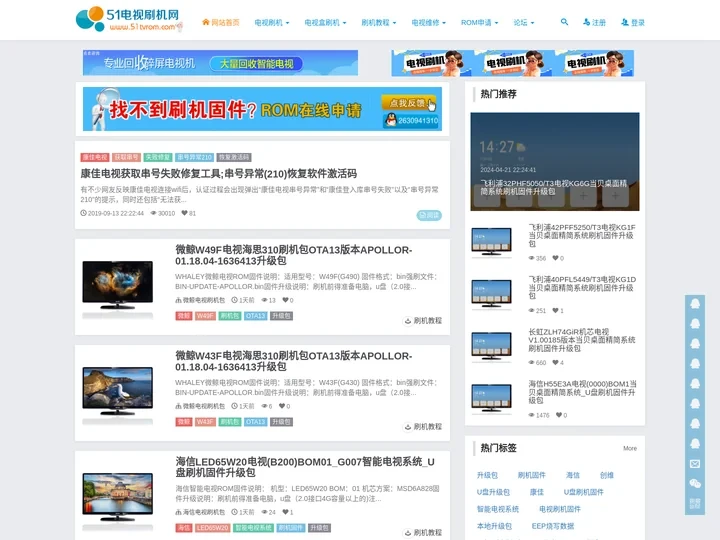Open 微鲸W49F电视海思310刷机包 article title
720x540 pixels.
pyautogui.click(x=293, y=255)
